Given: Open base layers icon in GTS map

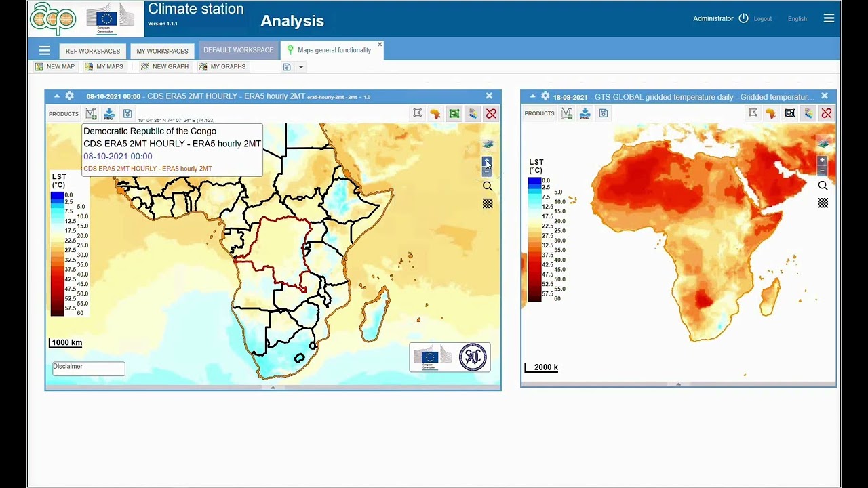Looking at the screenshot, I should point(823,144).
